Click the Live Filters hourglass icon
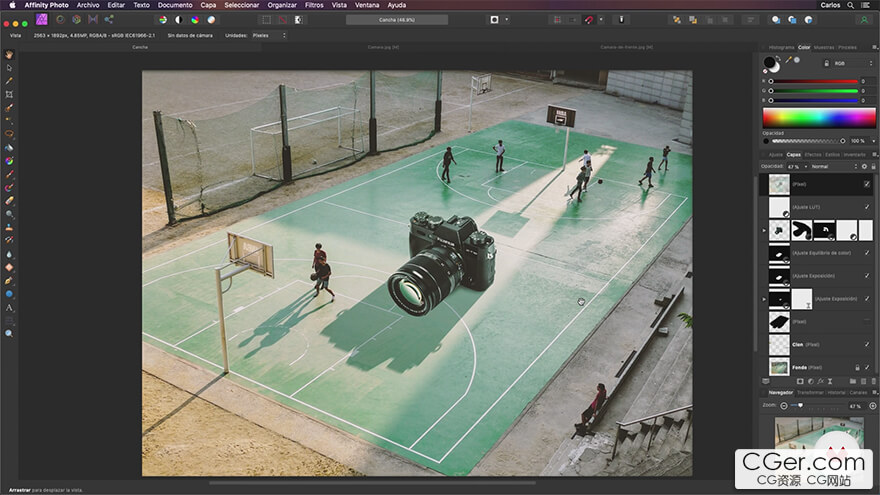Image resolution: width=880 pixels, height=495 pixels. coord(830,381)
